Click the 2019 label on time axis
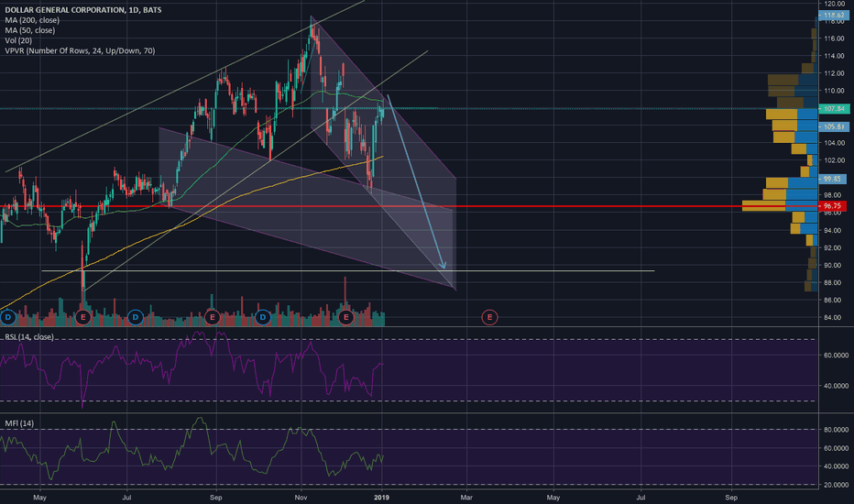This screenshot has height=504, width=854. 382,497
